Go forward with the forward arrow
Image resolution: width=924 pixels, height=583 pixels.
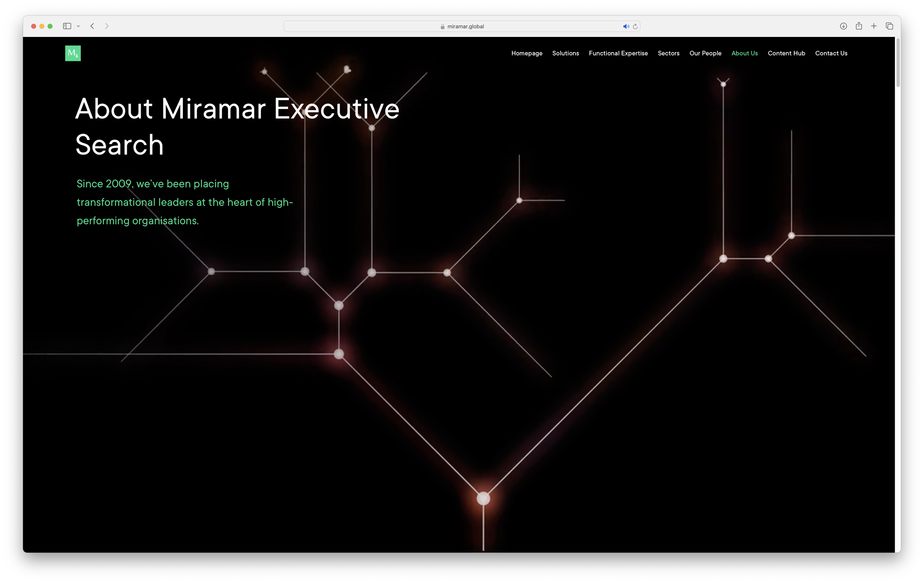[x=107, y=26]
